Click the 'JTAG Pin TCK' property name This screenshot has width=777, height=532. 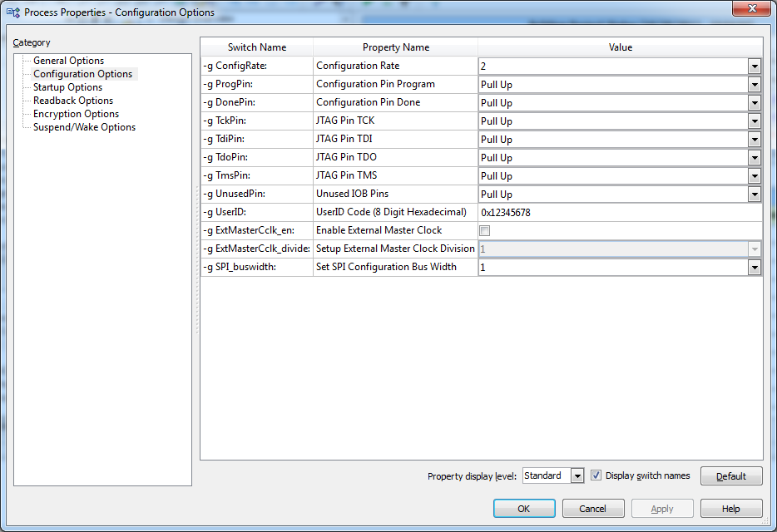[x=345, y=121]
